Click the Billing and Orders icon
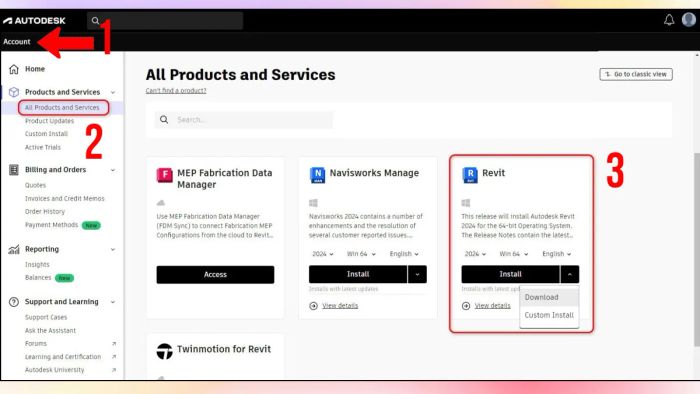700x394 pixels. [x=14, y=170]
